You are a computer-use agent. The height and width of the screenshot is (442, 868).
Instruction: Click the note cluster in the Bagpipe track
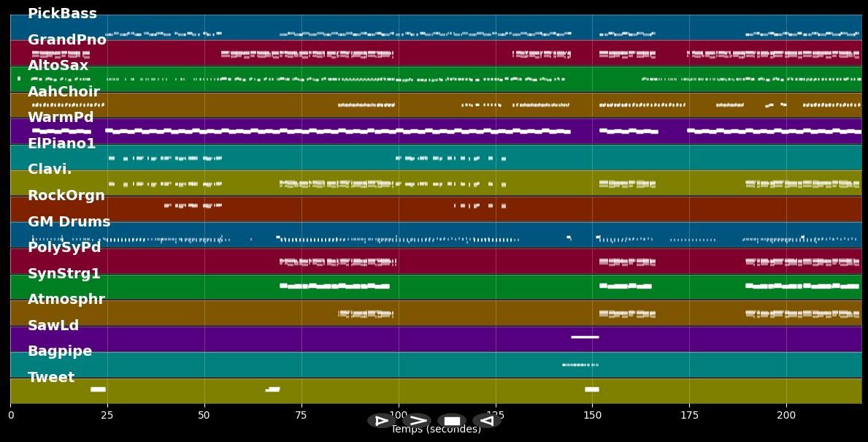tap(580, 365)
